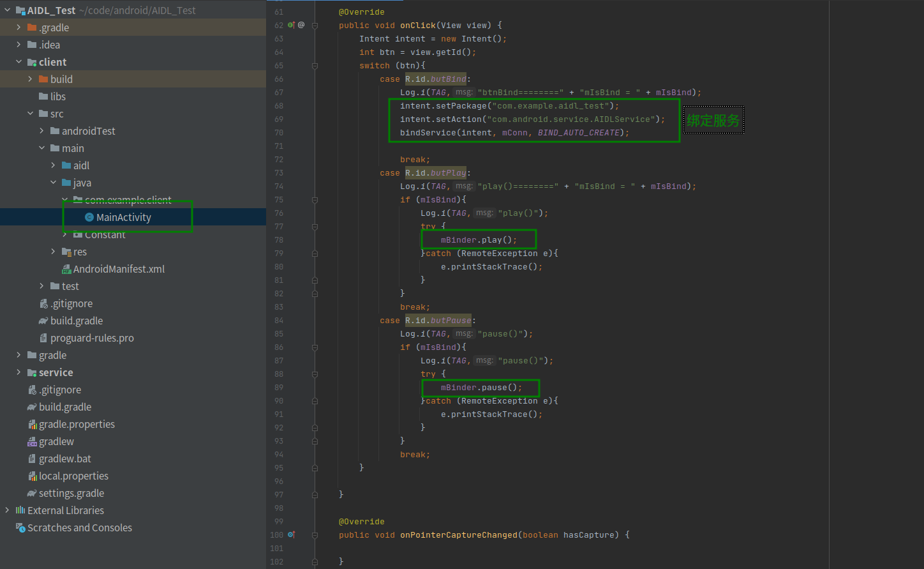Expand the build folder arrow under client
The height and width of the screenshot is (569, 924).
point(30,79)
